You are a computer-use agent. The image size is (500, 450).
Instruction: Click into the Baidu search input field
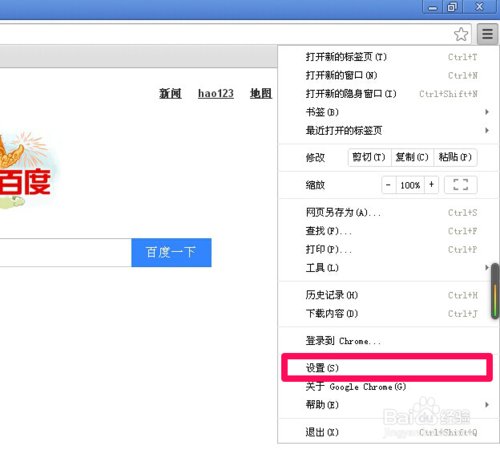(66, 252)
